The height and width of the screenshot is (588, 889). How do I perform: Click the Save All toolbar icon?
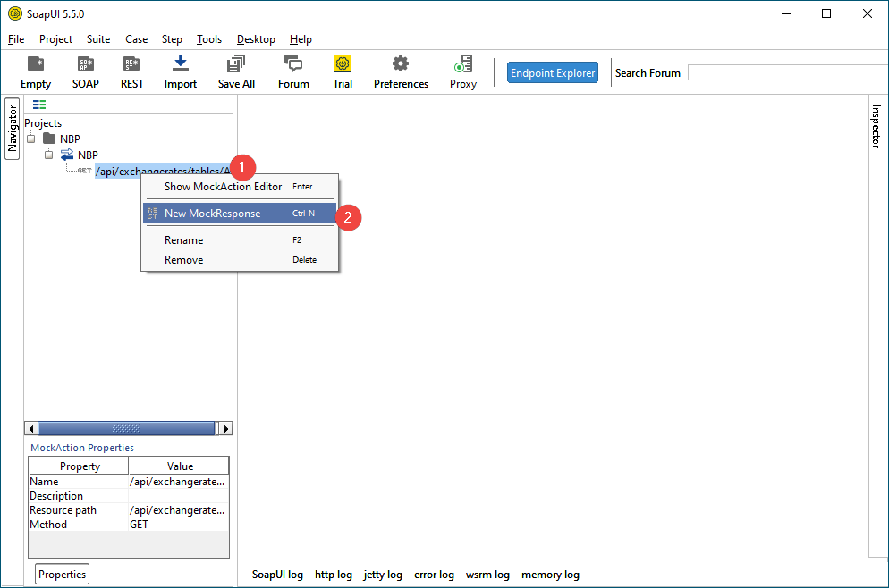pos(236,64)
